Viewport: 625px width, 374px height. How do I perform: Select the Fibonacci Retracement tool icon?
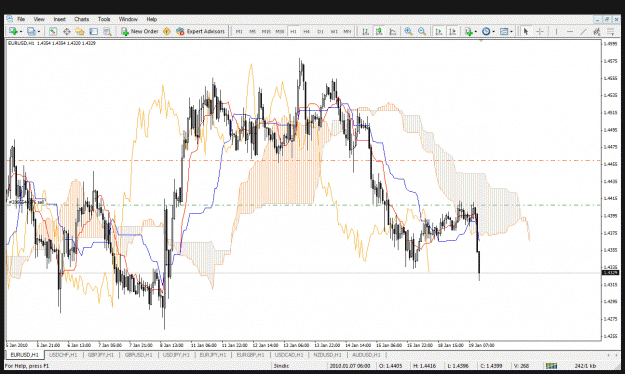tap(610, 31)
